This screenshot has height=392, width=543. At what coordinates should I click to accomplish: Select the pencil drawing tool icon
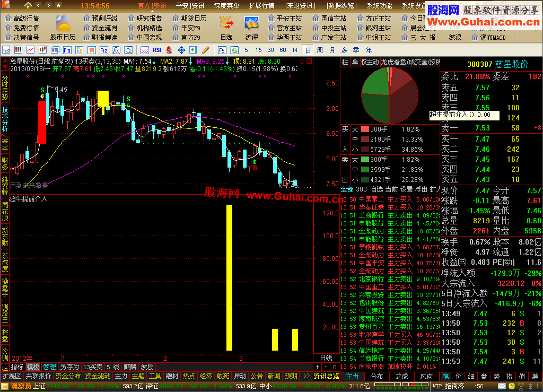206,50
